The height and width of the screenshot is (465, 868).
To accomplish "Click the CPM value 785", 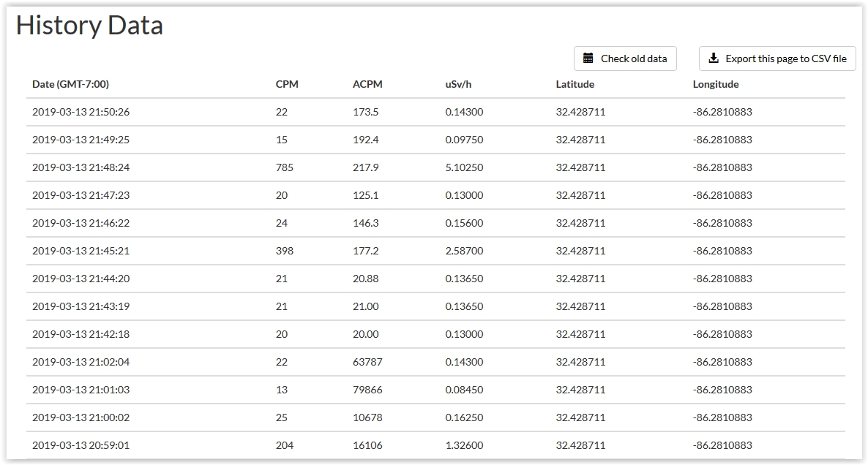I will [285, 167].
